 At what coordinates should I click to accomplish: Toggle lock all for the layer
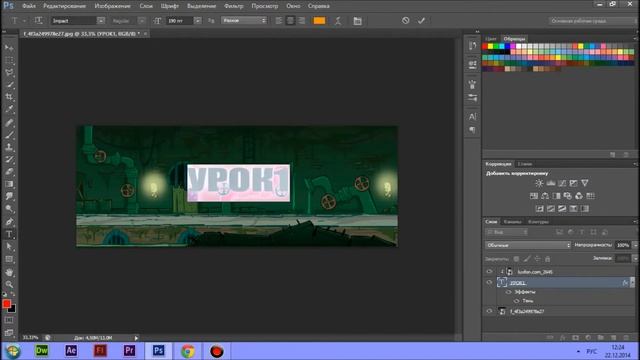point(547,259)
